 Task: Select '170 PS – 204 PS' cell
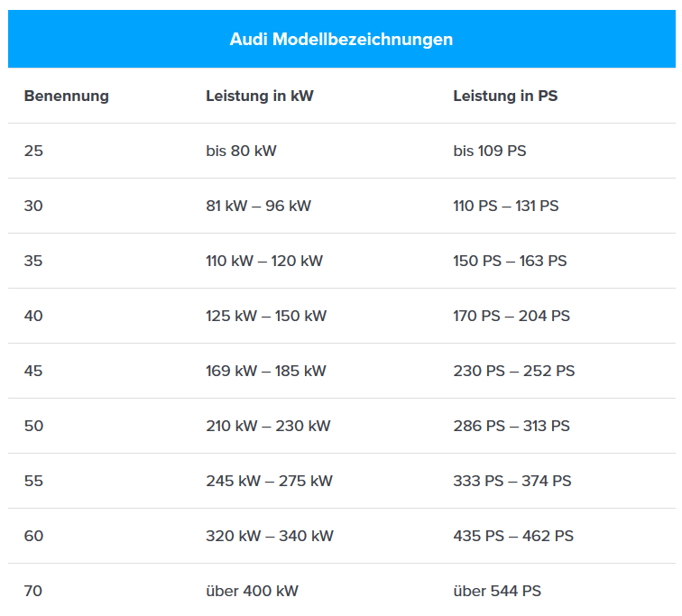click(511, 316)
